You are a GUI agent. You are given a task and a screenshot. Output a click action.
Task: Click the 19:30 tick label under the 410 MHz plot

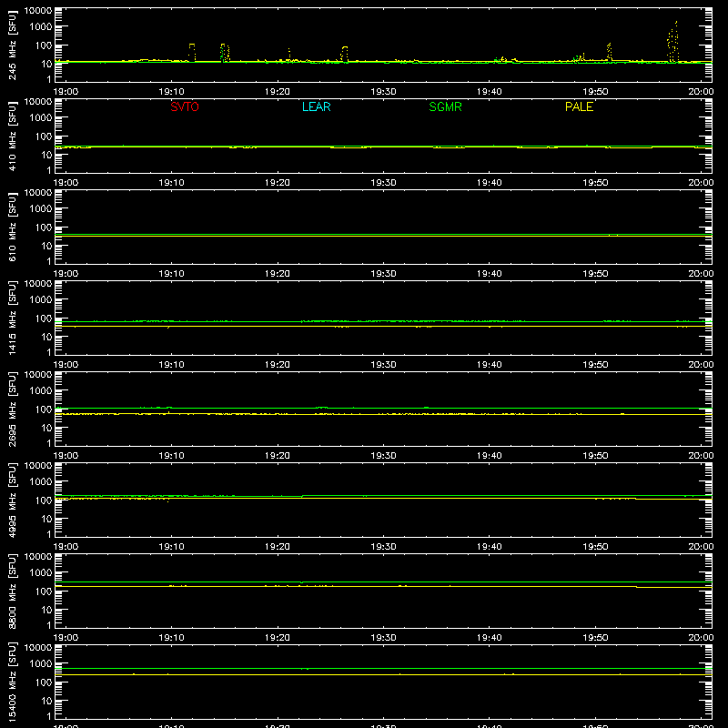pyautogui.click(x=383, y=183)
